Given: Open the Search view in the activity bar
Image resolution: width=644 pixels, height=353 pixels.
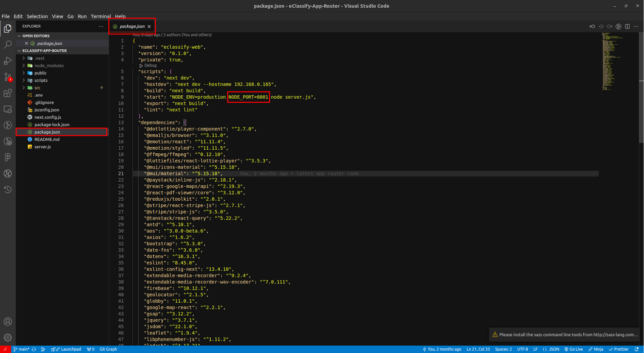Looking at the screenshot, I should pos(8,44).
